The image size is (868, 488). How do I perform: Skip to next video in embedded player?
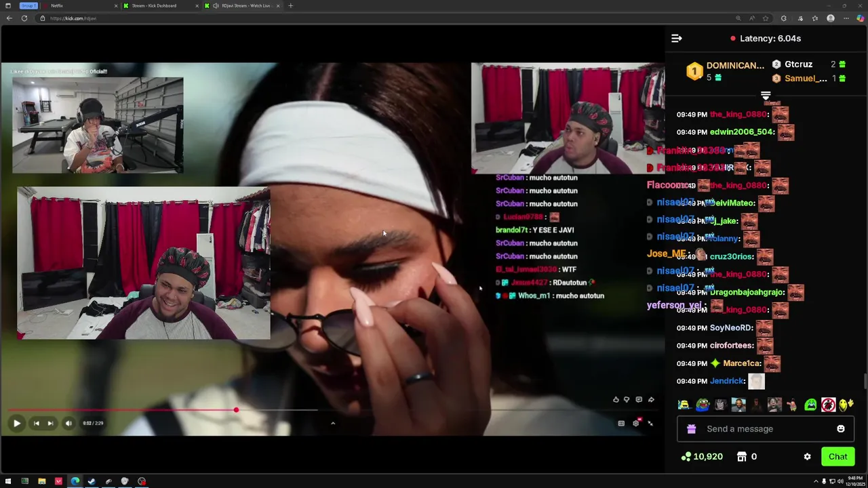(50, 423)
